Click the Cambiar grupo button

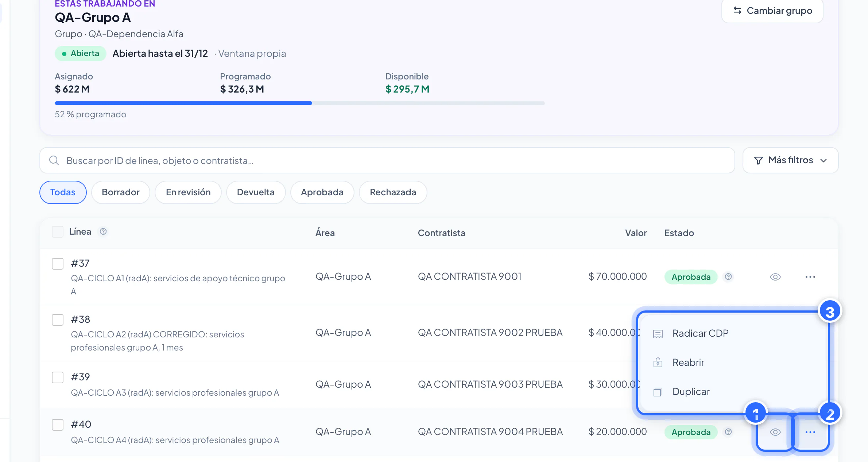pos(772,11)
